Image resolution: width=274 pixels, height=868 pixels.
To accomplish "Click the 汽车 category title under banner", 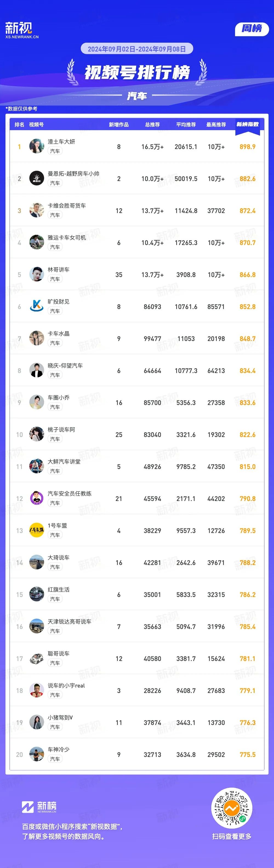I will point(137,96).
